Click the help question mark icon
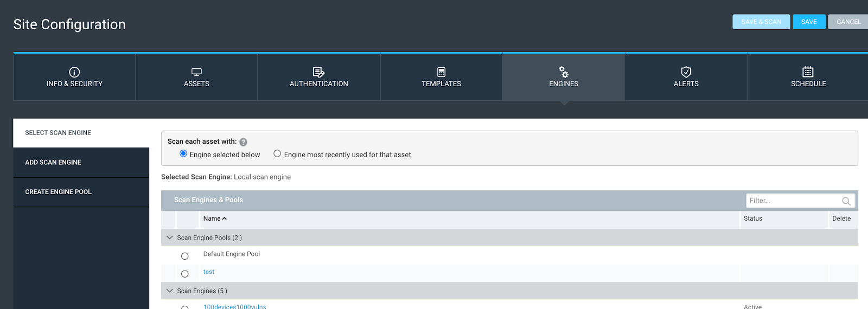This screenshot has height=309, width=868. click(x=243, y=142)
